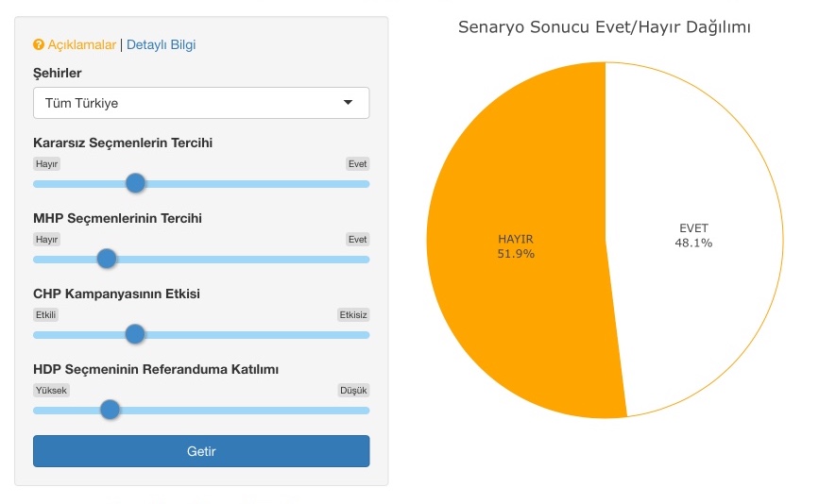Screen dimensions: 836x504
Task: Click the Düşük label of the HDP slider
Action: point(353,391)
